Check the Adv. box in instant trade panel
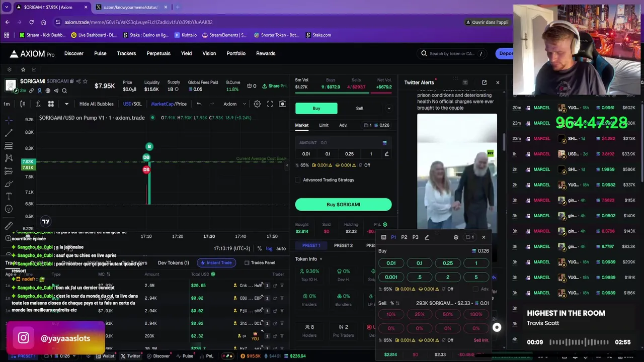 pyautogui.click(x=475, y=289)
